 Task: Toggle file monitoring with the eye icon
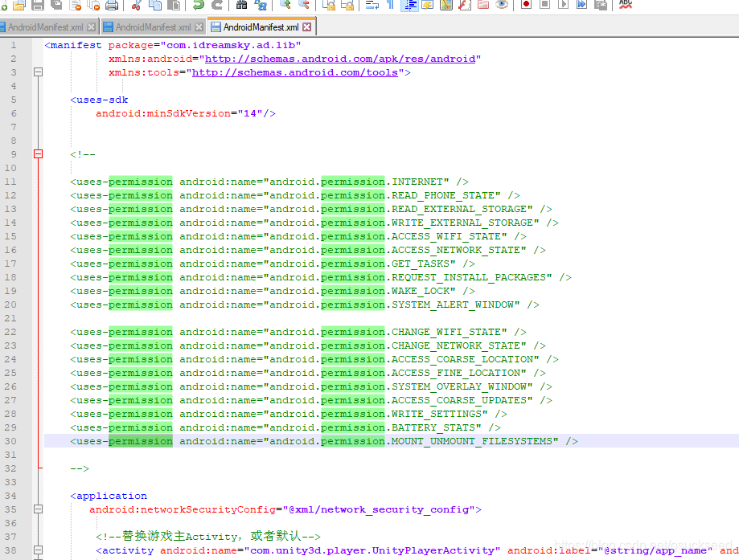(502, 5)
